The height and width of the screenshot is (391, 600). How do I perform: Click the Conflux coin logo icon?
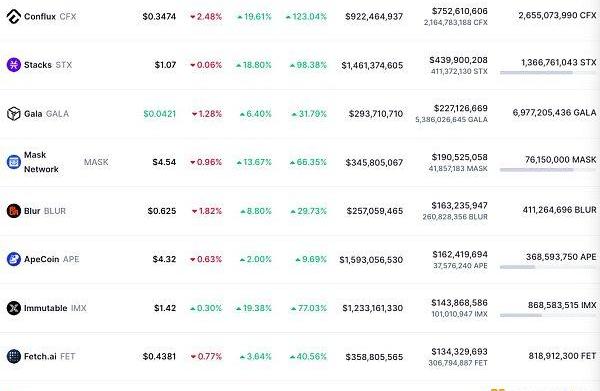[x=14, y=16]
